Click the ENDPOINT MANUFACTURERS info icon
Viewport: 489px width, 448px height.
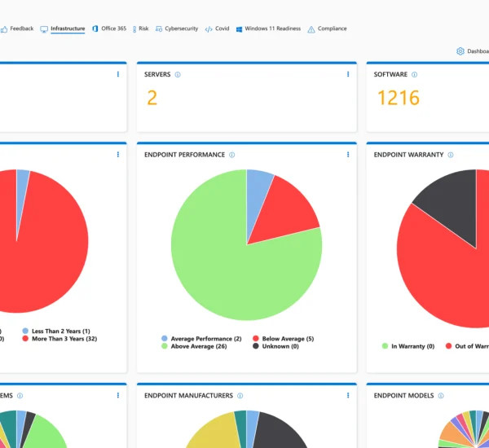click(x=240, y=396)
